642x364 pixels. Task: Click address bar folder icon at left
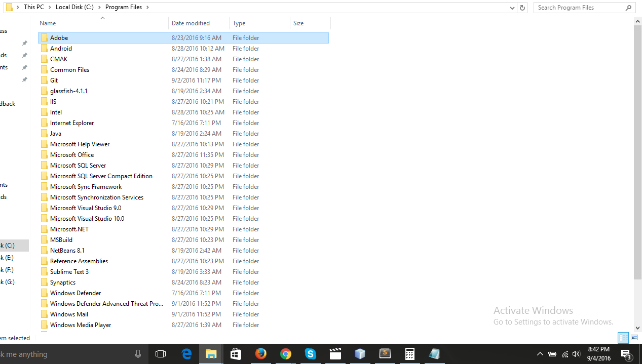click(x=9, y=7)
